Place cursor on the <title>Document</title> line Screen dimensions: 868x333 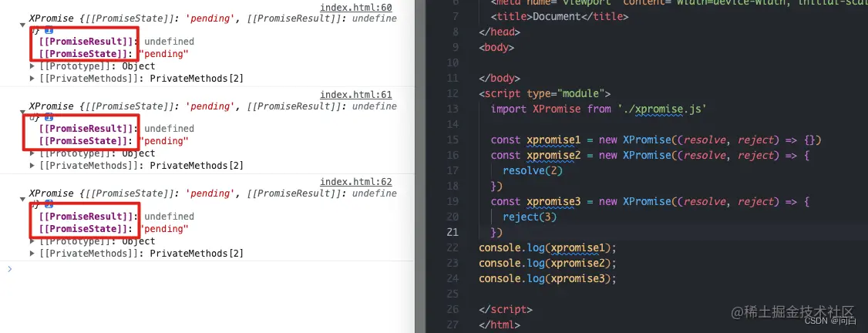click(559, 17)
